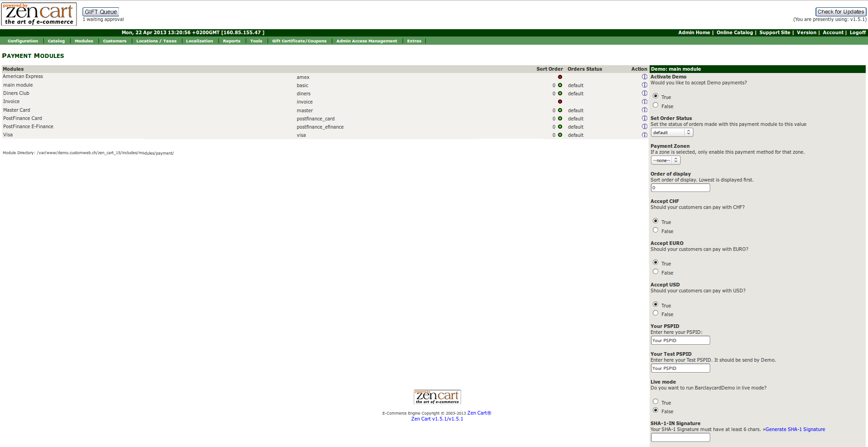
Task: Open the Modules menu
Action: [x=84, y=41]
